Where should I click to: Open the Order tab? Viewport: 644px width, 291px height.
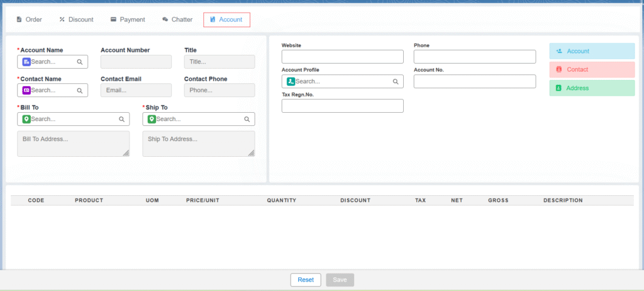(29, 20)
